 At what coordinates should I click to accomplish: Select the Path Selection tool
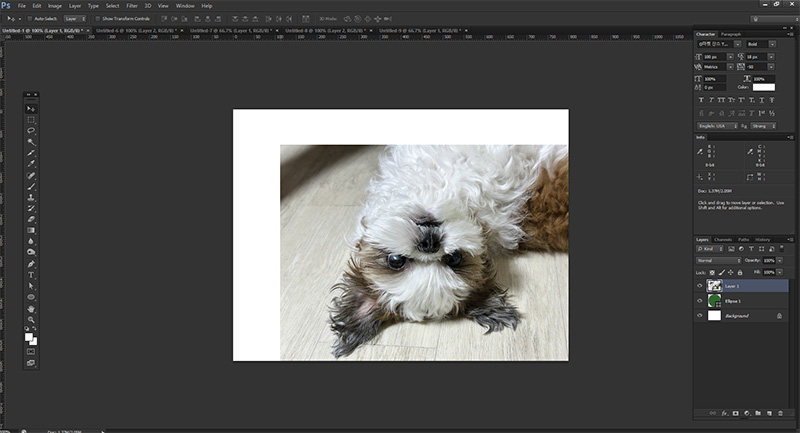31,286
